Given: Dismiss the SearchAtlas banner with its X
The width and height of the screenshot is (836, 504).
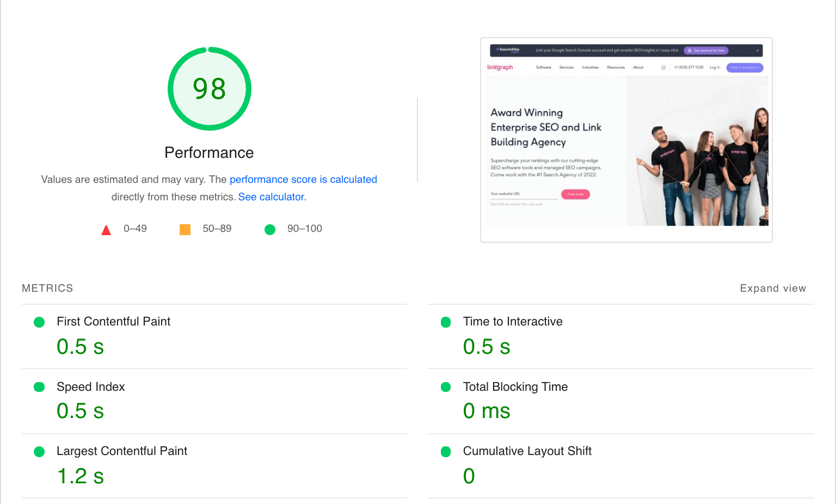Looking at the screenshot, I should click(758, 50).
